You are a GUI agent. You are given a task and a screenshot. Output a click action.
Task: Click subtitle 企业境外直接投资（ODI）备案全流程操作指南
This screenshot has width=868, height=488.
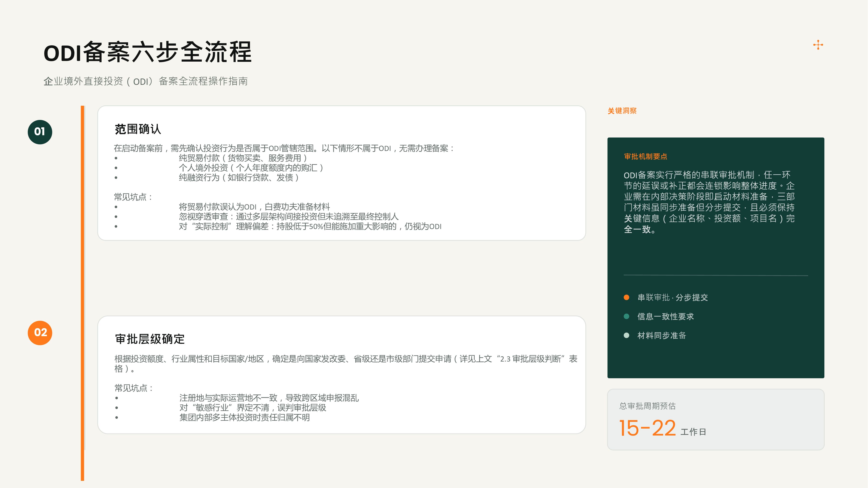(x=146, y=81)
